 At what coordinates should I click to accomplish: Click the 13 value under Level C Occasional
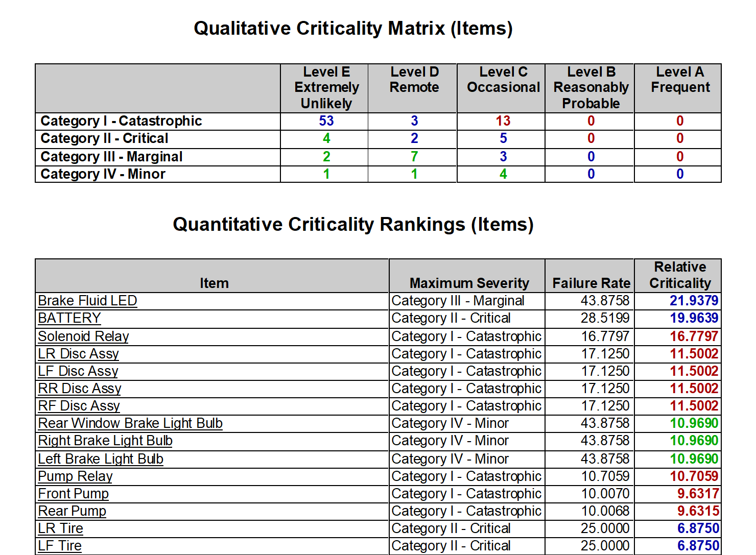503,121
